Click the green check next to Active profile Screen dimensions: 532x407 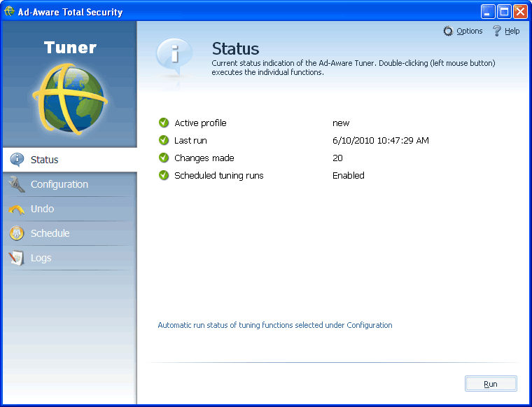pos(164,123)
